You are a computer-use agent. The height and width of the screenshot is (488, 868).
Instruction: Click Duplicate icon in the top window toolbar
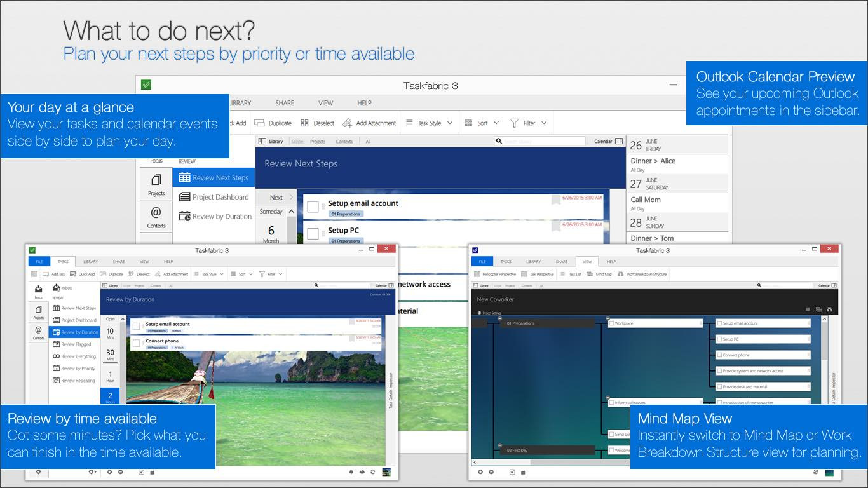click(x=261, y=123)
